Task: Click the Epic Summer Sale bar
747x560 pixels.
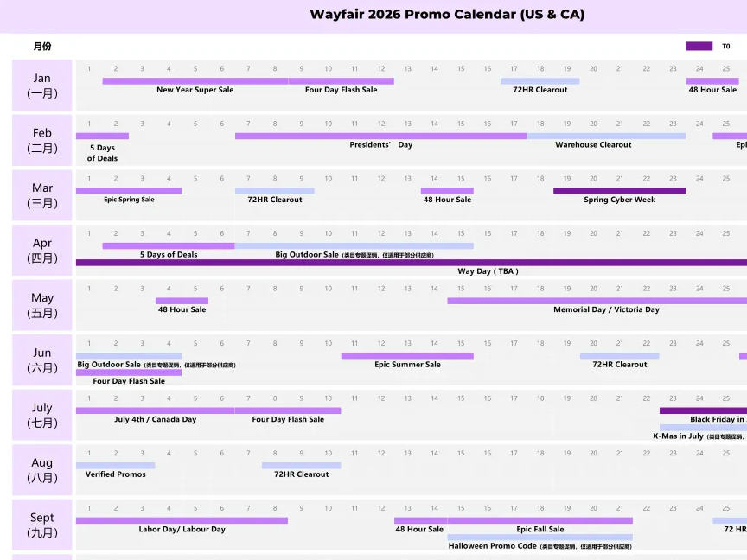Action: point(407,356)
